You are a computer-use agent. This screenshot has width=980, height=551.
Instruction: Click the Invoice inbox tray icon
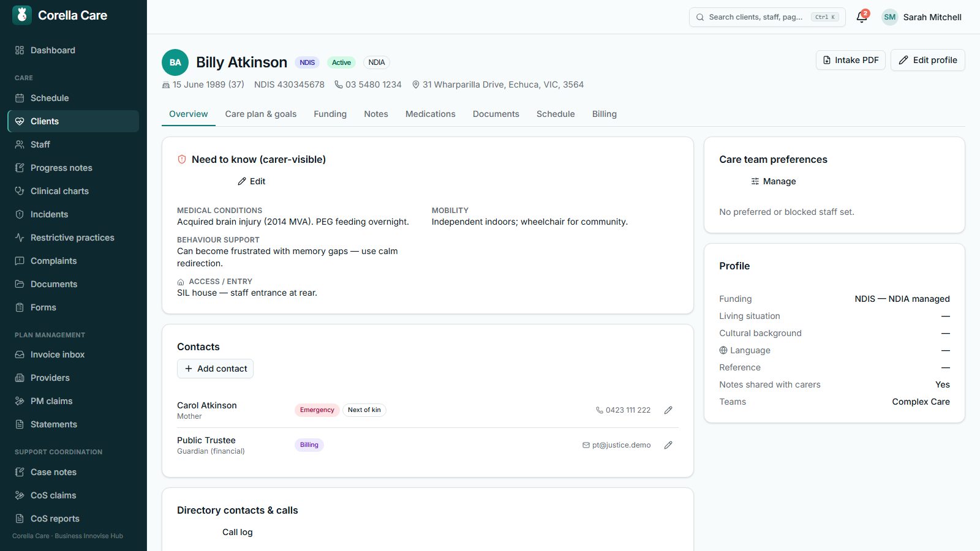pyautogui.click(x=20, y=354)
